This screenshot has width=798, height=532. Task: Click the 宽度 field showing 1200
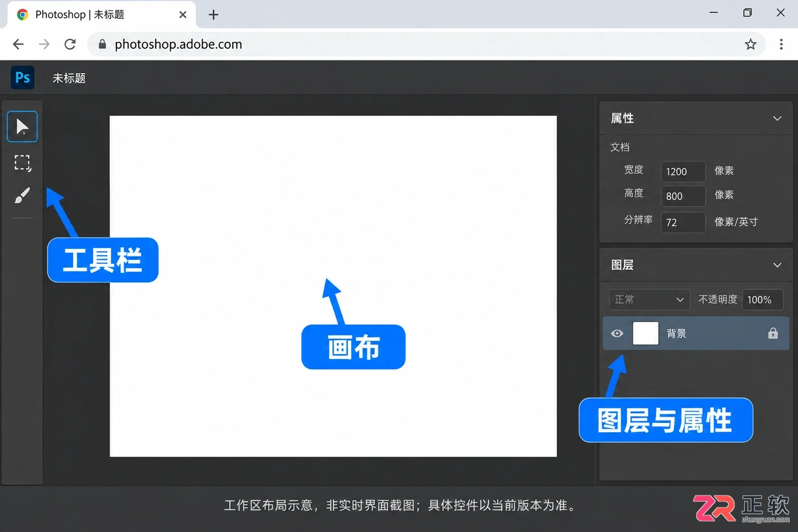(x=683, y=172)
